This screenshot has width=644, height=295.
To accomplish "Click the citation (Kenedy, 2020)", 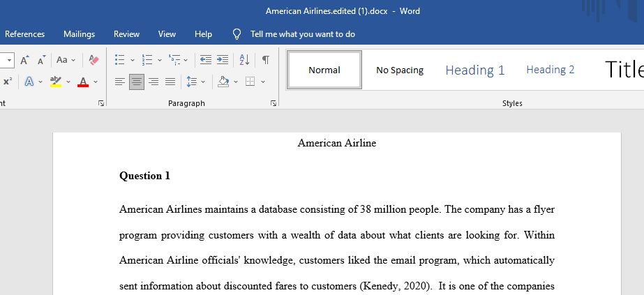I will pyautogui.click(x=396, y=286).
